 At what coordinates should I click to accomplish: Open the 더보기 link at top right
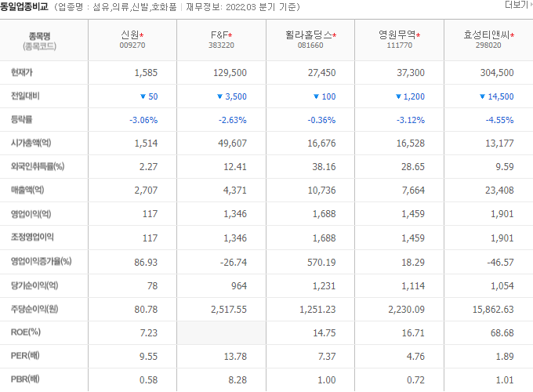point(518,5)
